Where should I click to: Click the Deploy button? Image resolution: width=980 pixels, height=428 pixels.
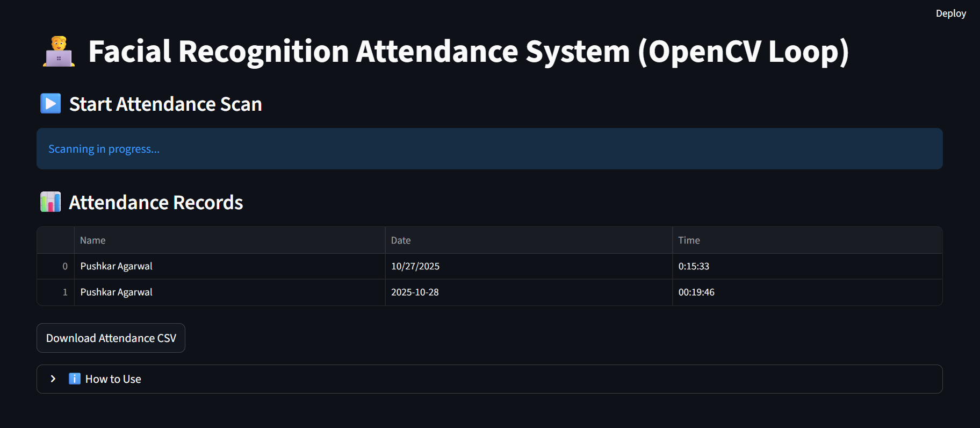pos(950,13)
